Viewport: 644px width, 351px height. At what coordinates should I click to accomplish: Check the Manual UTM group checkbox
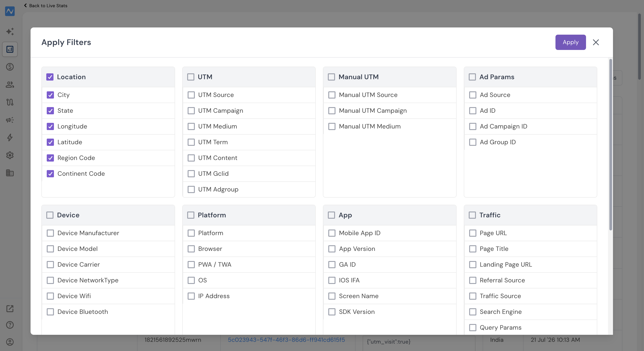[x=331, y=77]
